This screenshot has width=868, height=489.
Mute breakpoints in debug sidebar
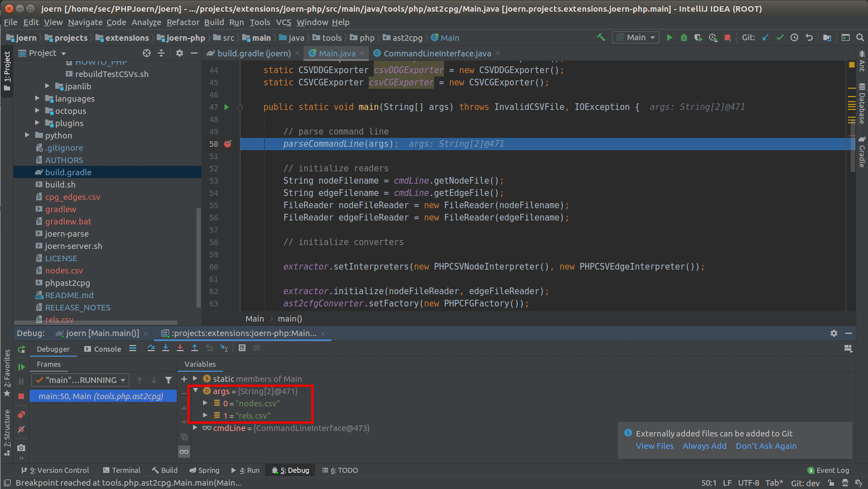pyautogui.click(x=21, y=429)
